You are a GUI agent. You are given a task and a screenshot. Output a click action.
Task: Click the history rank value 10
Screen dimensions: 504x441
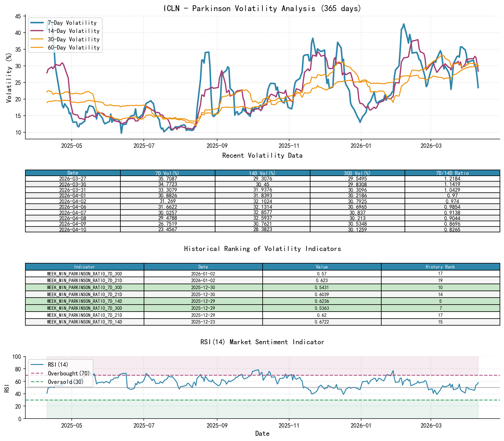pyautogui.click(x=440, y=287)
